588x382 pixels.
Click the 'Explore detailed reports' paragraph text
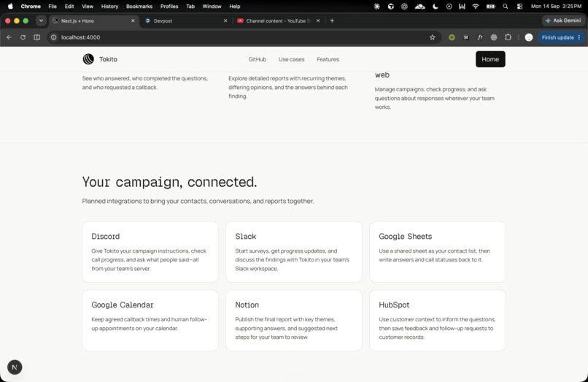[288, 87]
